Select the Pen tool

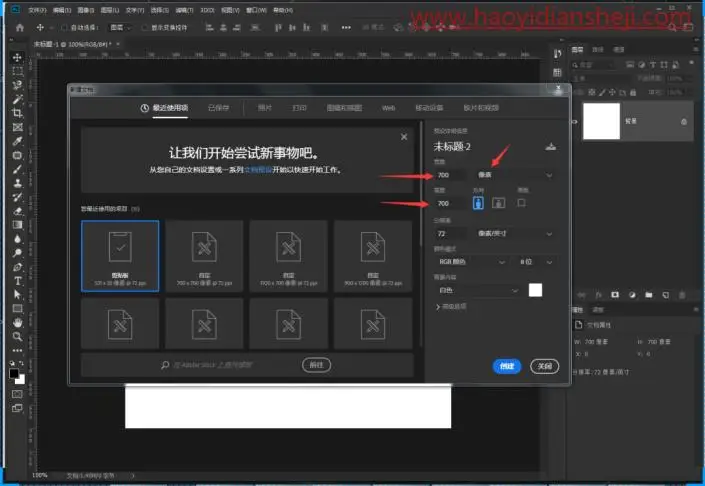coord(17,267)
